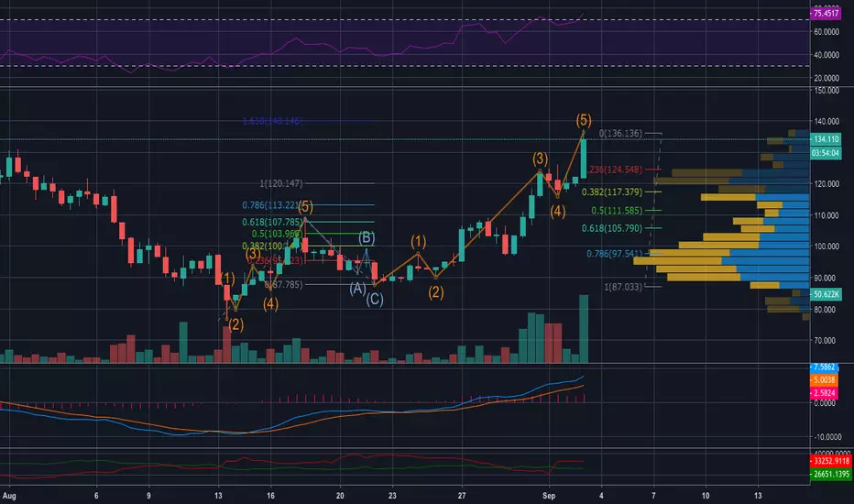Click the 75.4517 RSI value label

click(826, 13)
